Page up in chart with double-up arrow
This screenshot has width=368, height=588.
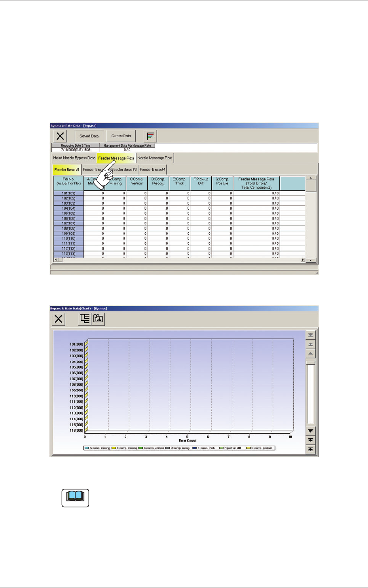(x=311, y=345)
